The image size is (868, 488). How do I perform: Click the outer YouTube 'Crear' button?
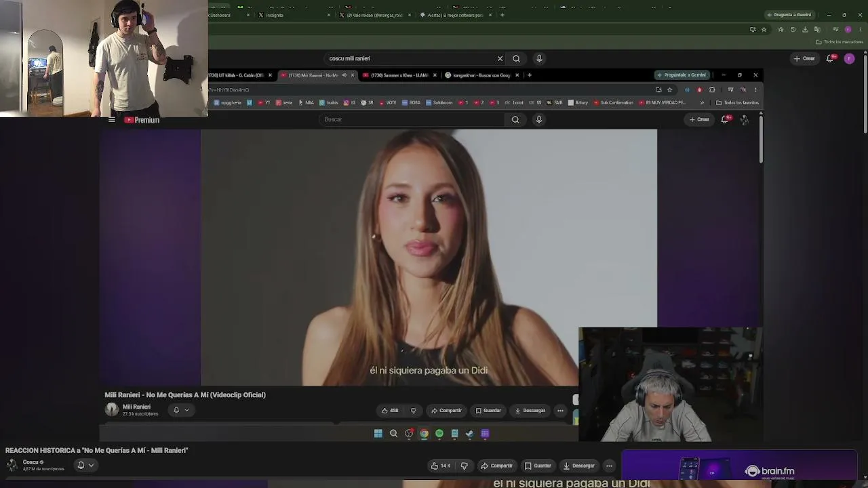point(804,58)
